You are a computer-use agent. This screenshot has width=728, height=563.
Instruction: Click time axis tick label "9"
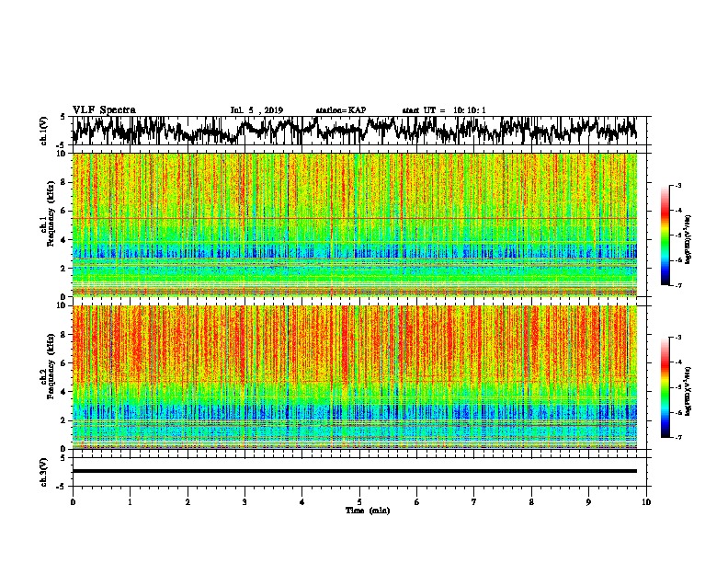(x=588, y=502)
